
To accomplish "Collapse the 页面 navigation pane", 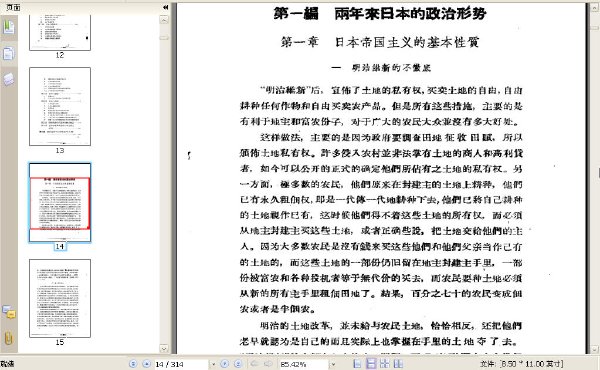I will point(165,7).
